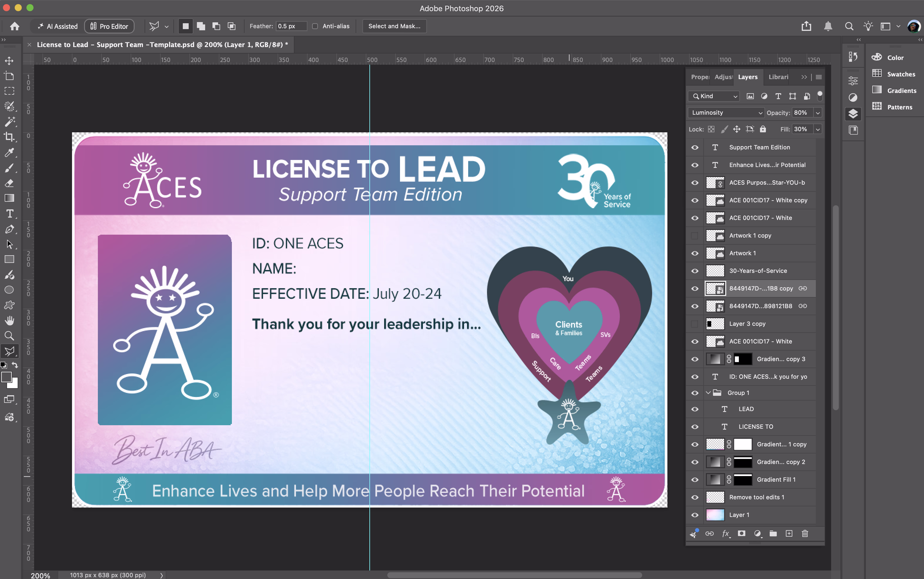Collapse the Group 1 folder
Image resolution: width=924 pixels, height=579 pixels.
[x=708, y=393]
